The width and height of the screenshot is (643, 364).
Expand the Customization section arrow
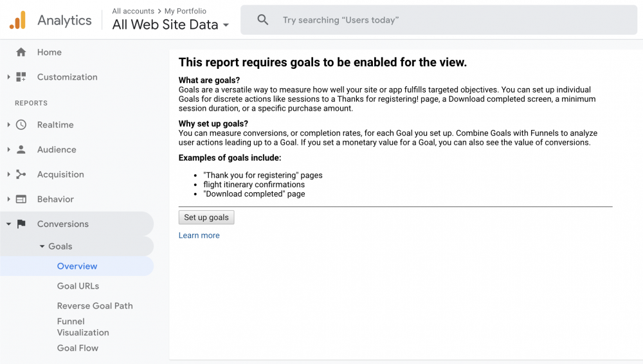pyautogui.click(x=8, y=77)
